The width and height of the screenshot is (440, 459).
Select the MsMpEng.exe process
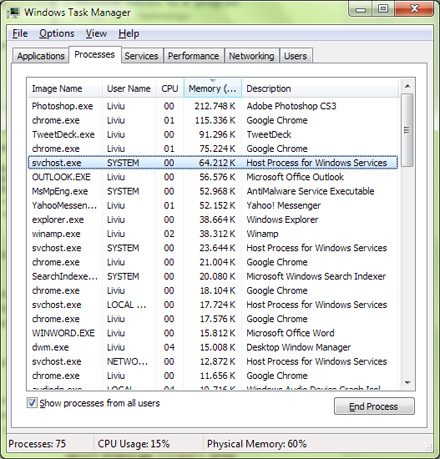click(x=213, y=191)
